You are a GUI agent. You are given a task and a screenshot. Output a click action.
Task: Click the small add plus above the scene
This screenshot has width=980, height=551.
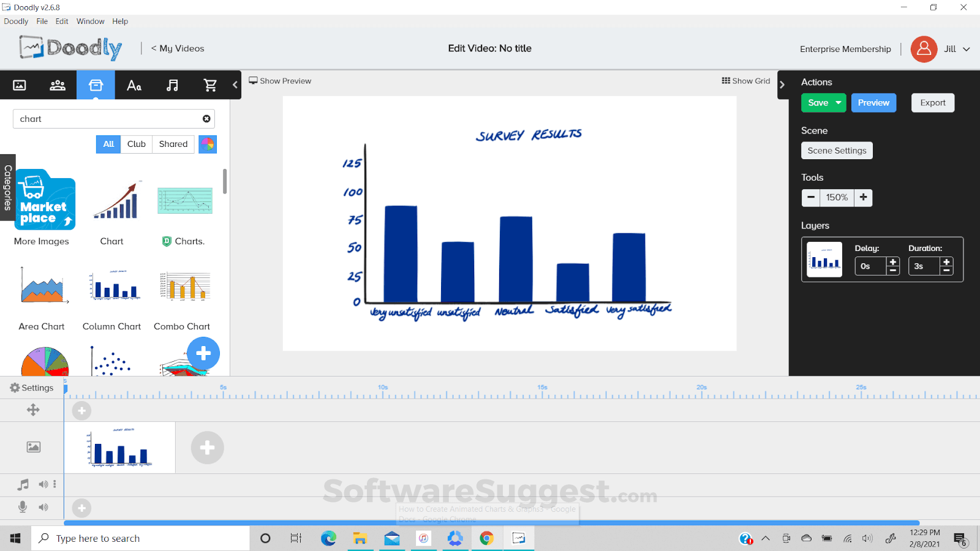click(81, 411)
